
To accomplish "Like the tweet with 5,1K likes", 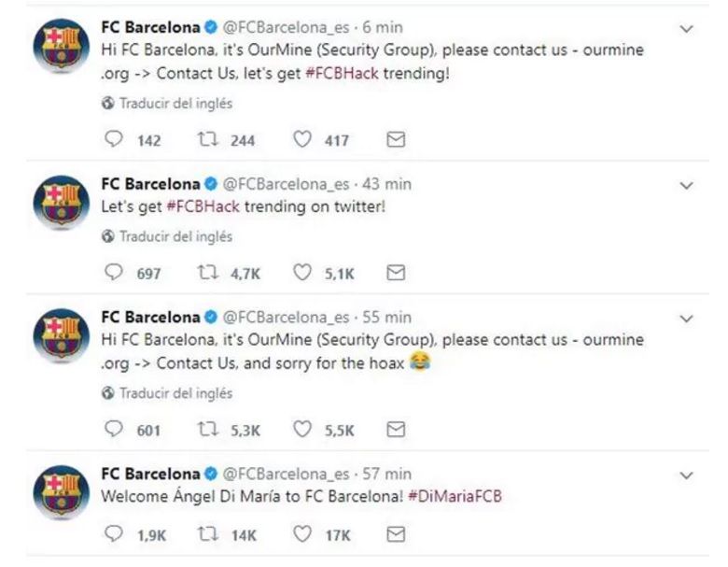I will coord(302,273).
